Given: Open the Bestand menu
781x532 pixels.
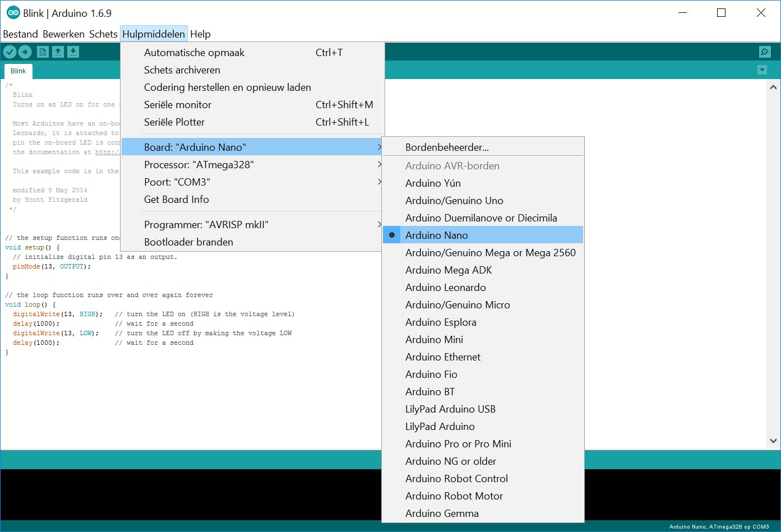Looking at the screenshot, I should (20, 34).
